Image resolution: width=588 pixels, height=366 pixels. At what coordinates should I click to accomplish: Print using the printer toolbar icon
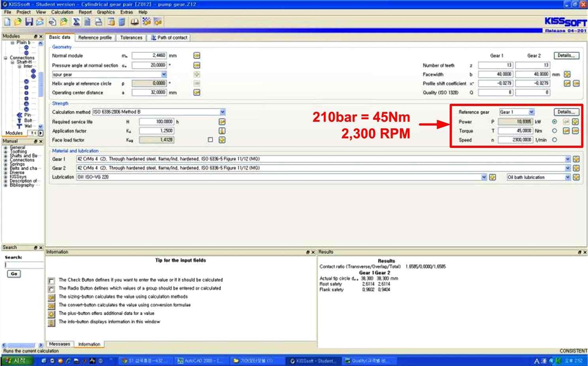99,22
